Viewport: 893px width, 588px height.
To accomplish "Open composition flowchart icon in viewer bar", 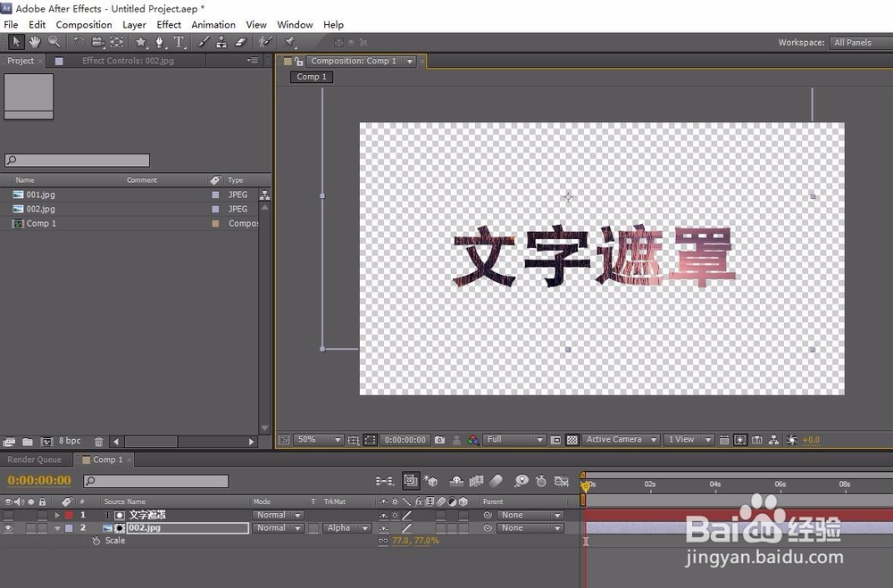I will point(773,440).
